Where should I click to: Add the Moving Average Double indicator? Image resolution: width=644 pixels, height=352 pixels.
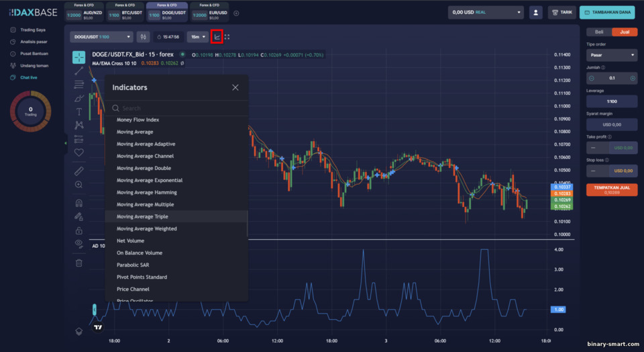tap(176, 168)
